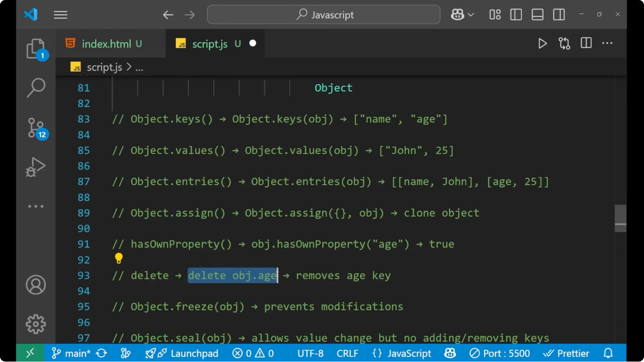Open the Search view in activity bar
Viewport: 644px width, 362px height.
point(36,87)
